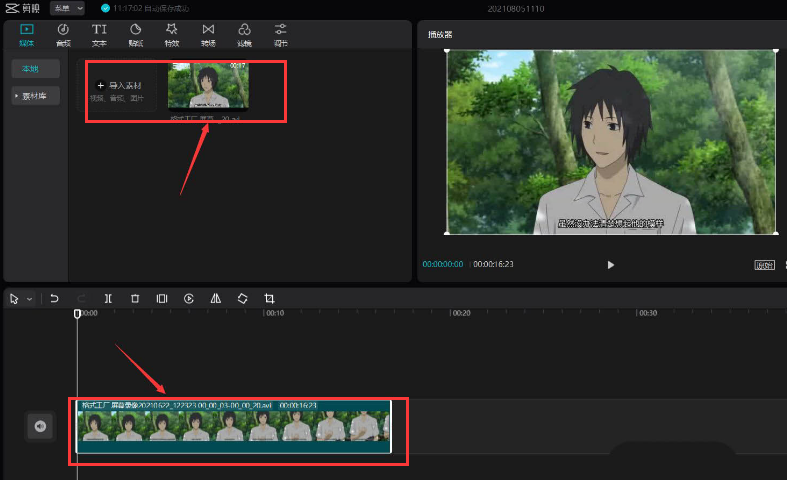
Task: Open the 滤镜 filters tab
Action: [x=244, y=35]
